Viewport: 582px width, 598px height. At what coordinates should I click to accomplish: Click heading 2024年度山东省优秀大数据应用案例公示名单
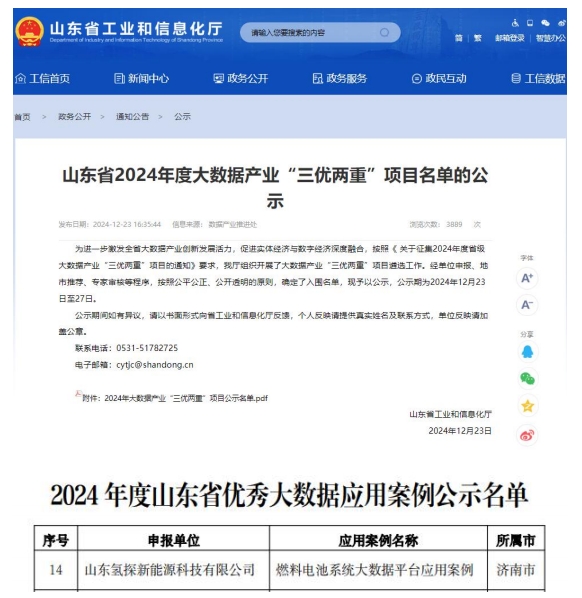[x=289, y=495]
